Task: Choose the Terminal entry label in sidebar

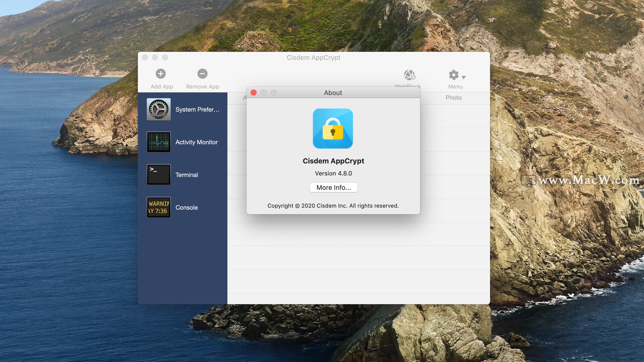Action: pos(186,175)
